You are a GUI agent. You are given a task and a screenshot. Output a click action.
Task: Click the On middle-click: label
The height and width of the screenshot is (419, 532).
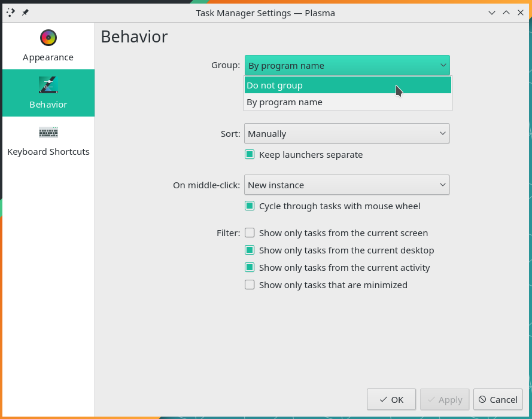point(206,185)
